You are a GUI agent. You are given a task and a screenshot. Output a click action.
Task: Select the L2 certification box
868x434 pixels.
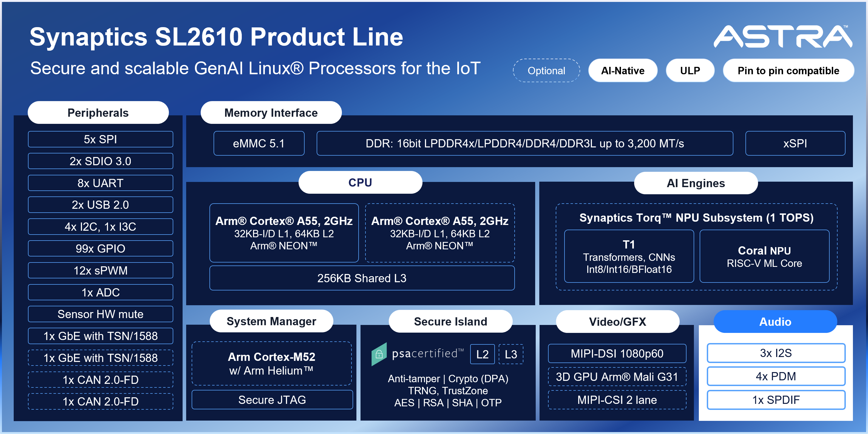482,354
